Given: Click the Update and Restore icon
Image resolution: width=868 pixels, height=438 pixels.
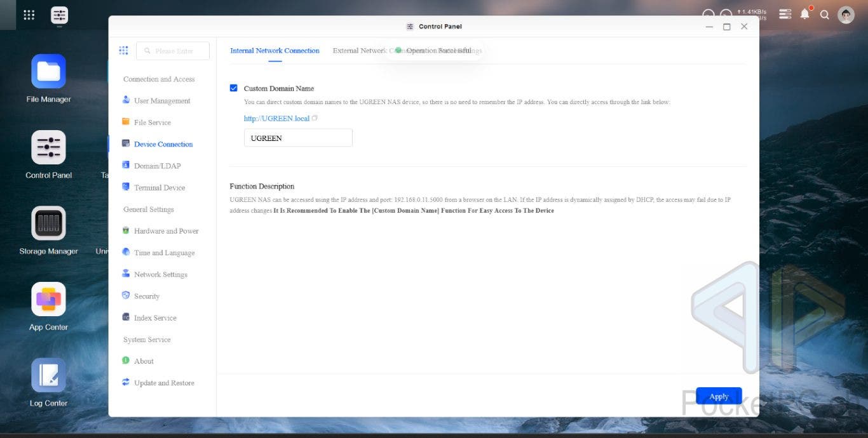Looking at the screenshot, I should [x=126, y=382].
